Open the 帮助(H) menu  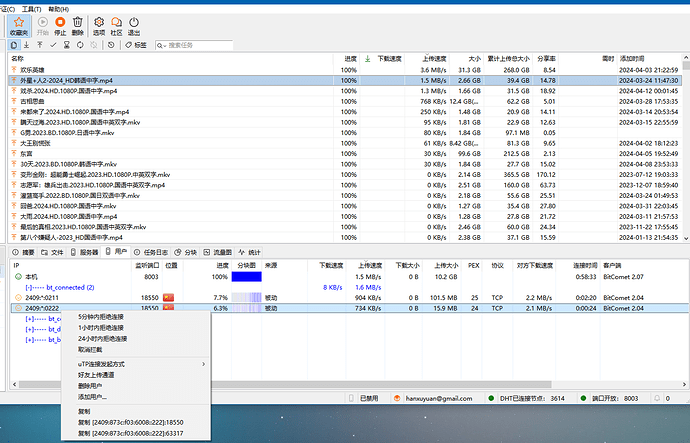click(x=59, y=9)
